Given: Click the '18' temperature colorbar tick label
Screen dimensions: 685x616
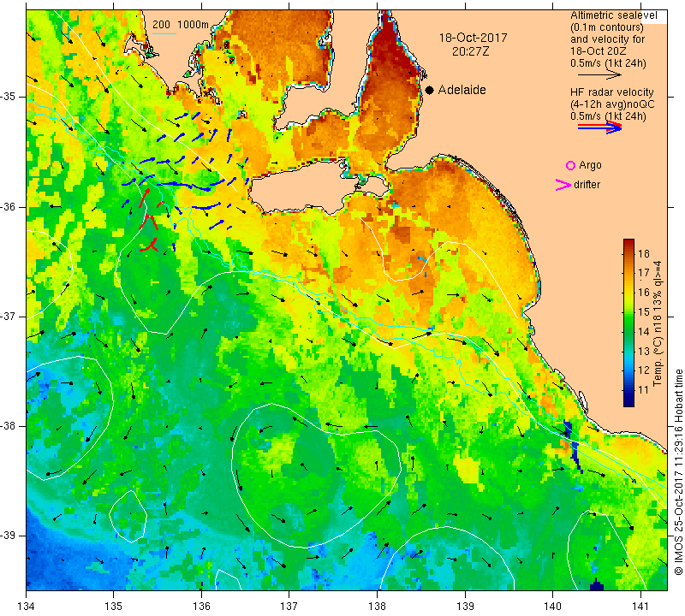Looking at the screenshot, I should click(644, 253).
